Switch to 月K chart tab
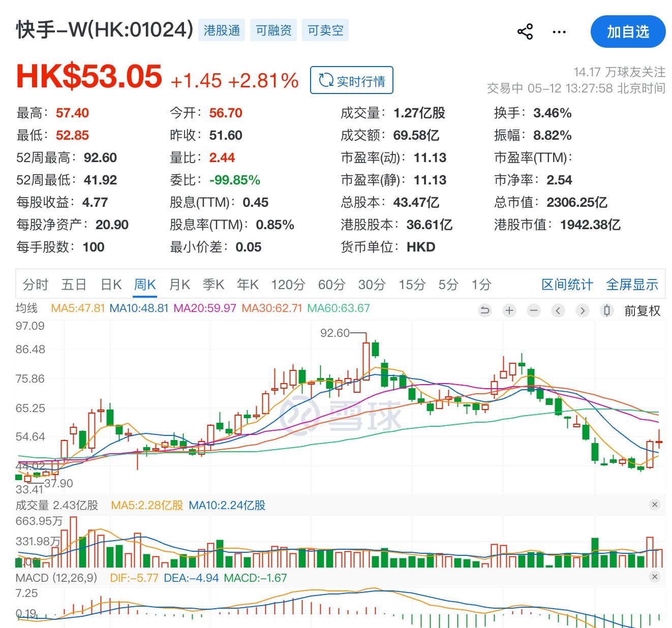 (x=179, y=285)
